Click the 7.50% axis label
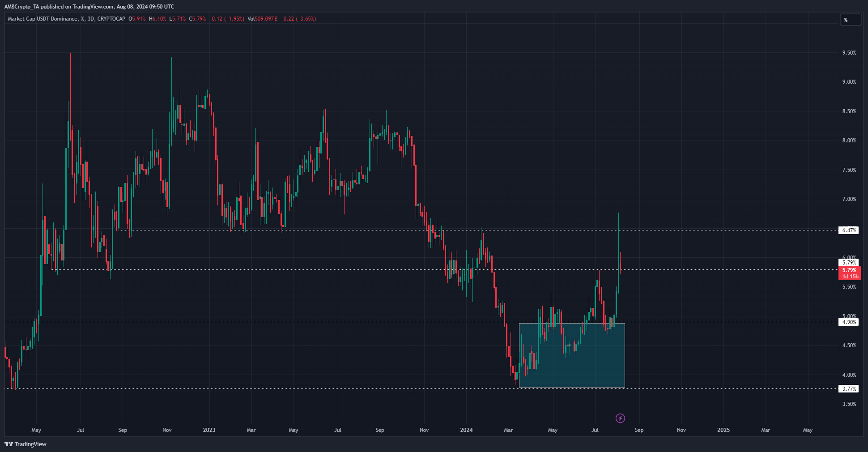Viewport: 868px width, 452px height. (x=849, y=170)
